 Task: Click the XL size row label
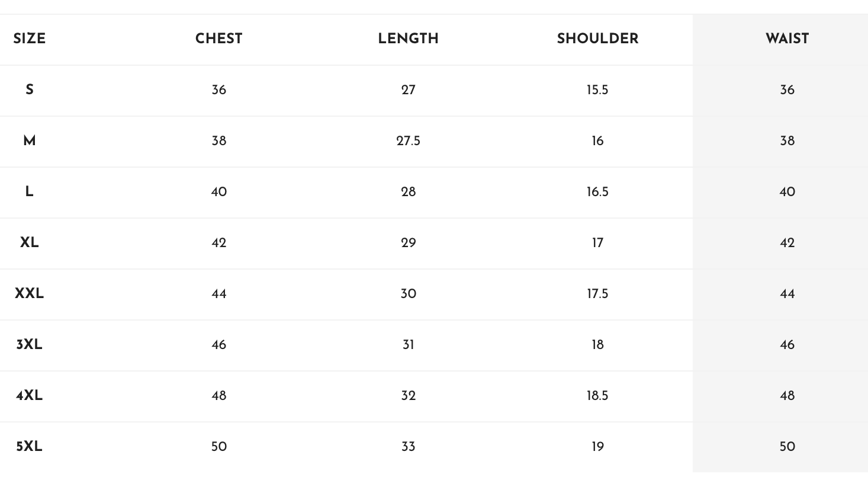coord(29,243)
